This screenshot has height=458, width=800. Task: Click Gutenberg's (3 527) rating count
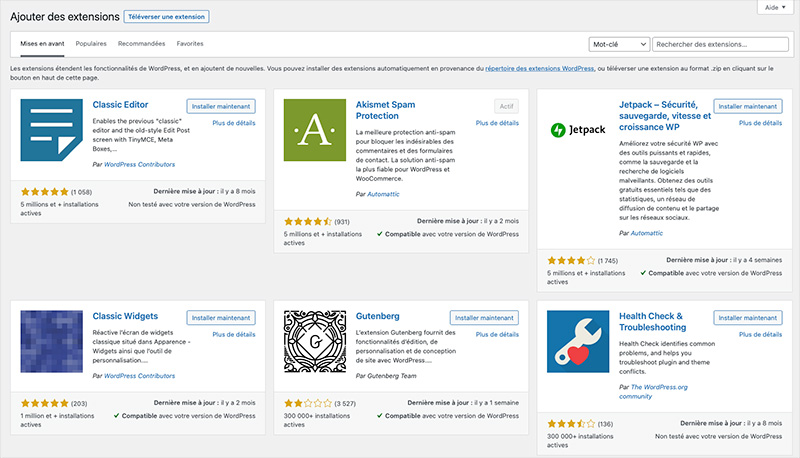345,403
